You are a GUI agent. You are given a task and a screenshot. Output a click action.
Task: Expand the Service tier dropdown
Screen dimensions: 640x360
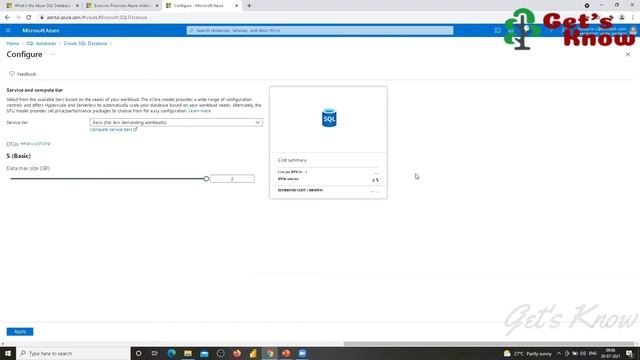176,122
